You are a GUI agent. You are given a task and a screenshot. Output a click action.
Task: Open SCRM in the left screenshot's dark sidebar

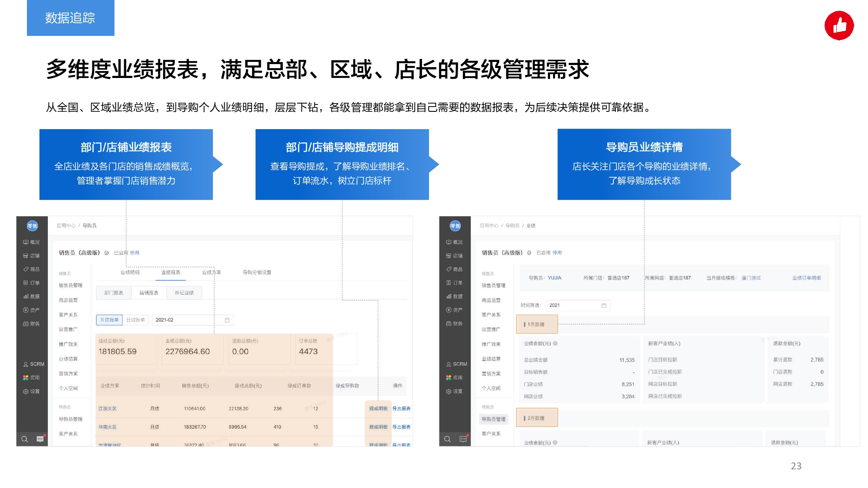tap(33, 364)
